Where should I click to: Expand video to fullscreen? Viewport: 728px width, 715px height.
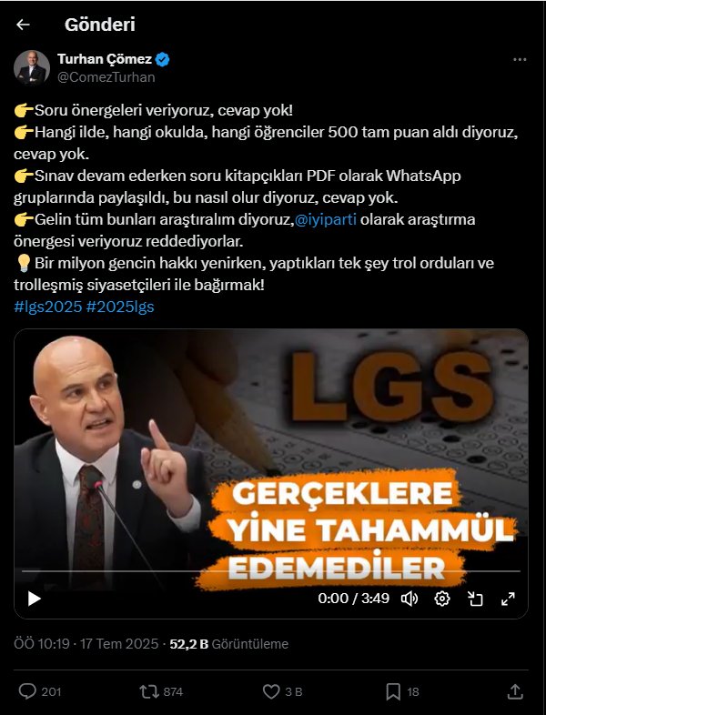[508, 599]
